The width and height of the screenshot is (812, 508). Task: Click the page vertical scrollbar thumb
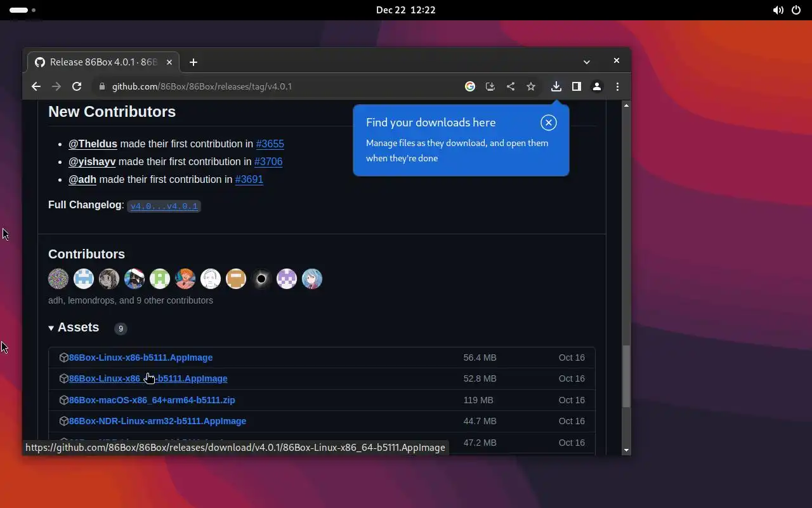(x=626, y=376)
